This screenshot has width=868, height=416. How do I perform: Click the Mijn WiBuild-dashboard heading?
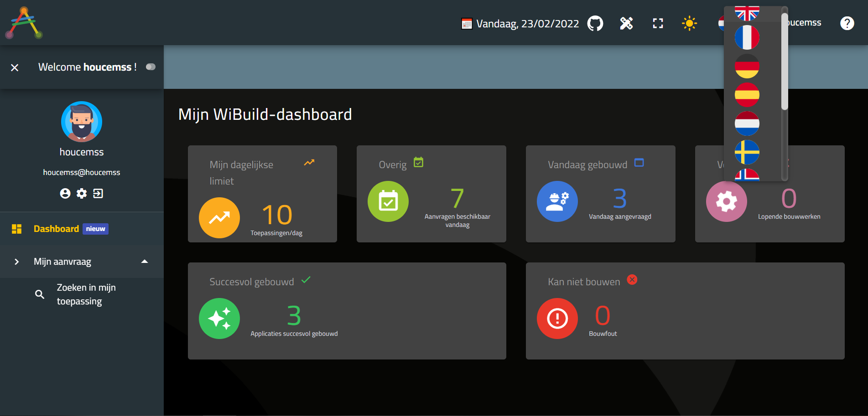[265, 114]
